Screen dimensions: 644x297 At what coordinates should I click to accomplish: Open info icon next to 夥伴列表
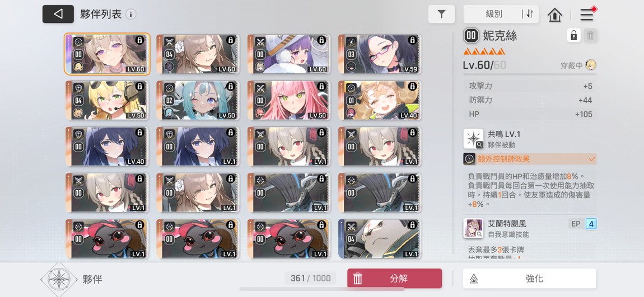tap(130, 15)
